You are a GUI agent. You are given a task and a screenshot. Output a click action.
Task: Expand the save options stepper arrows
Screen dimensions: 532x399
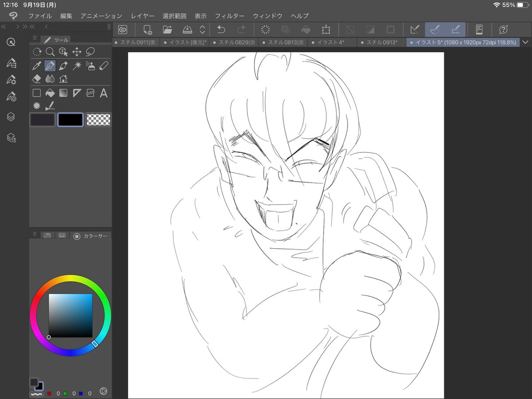point(203,30)
